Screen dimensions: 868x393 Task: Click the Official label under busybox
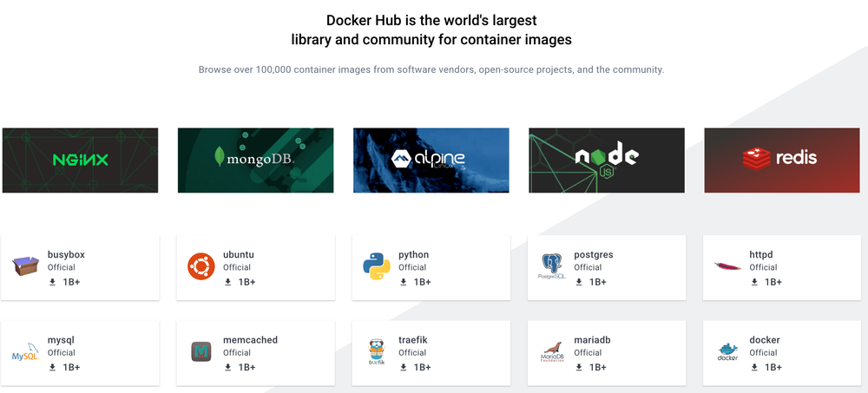62,267
